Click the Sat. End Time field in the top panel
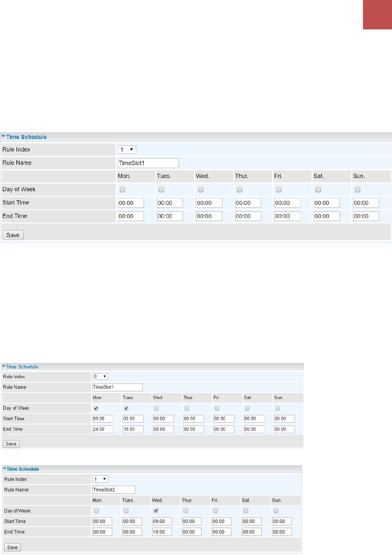Image resolution: width=392 pixels, height=555 pixels. point(327,216)
